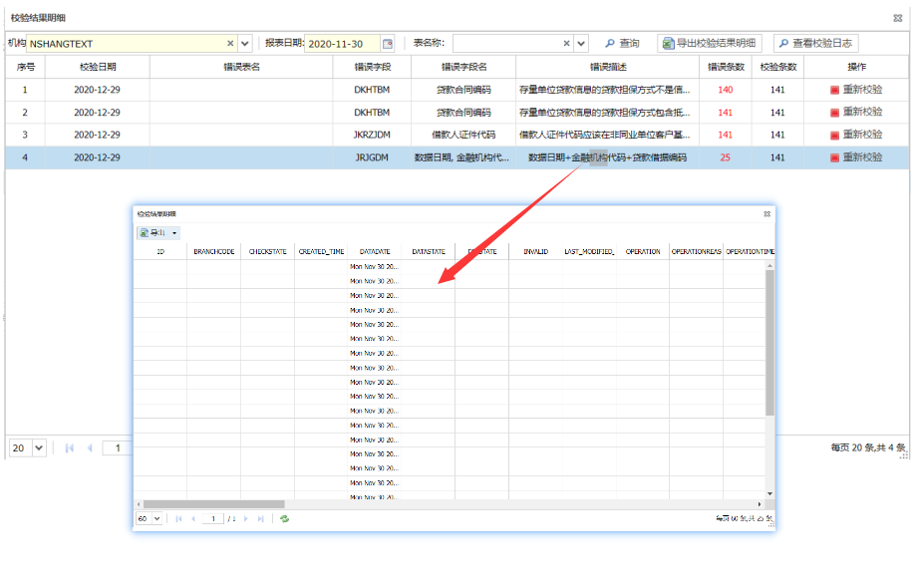Click the CHECKSTATE column header in popup
912x588 pixels.
267,252
